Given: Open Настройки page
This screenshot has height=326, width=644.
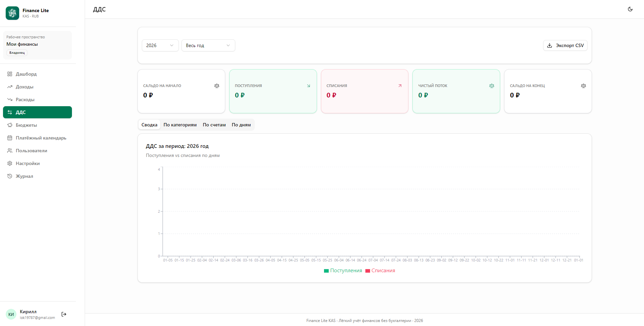Looking at the screenshot, I should coord(37,163).
